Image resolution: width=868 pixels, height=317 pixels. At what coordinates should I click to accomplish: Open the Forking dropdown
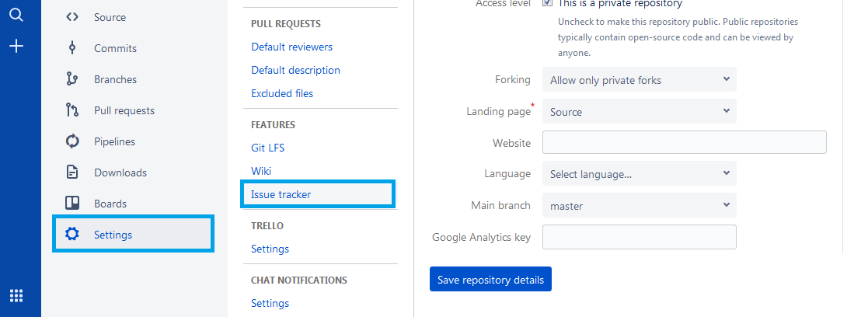tap(640, 80)
